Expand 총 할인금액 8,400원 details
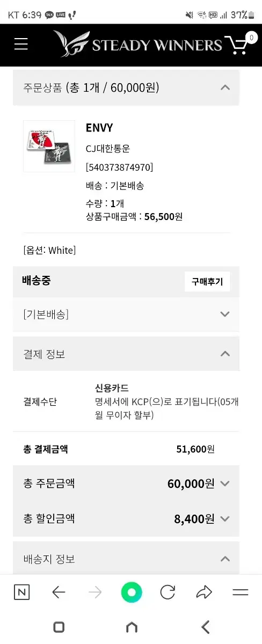262x644 pixels. click(x=126, y=518)
